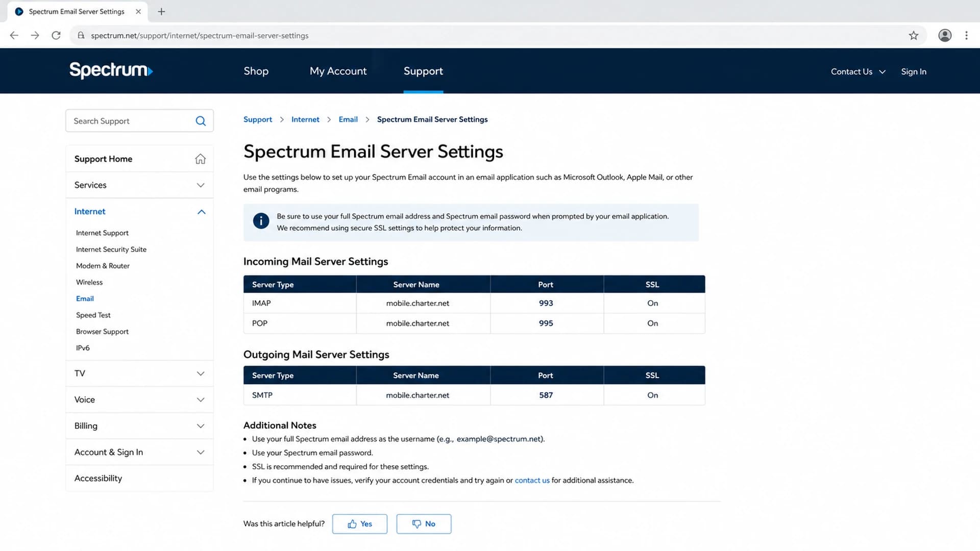Image resolution: width=980 pixels, height=551 pixels.
Task: Open Internet Security Suite sidebar link
Action: pyautogui.click(x=111, y=249)
